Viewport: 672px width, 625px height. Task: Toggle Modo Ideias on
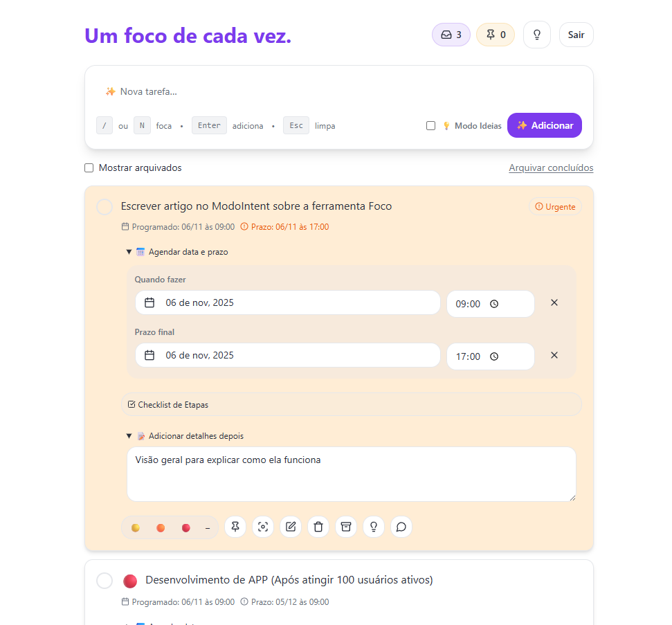click(x=431, y=125)
